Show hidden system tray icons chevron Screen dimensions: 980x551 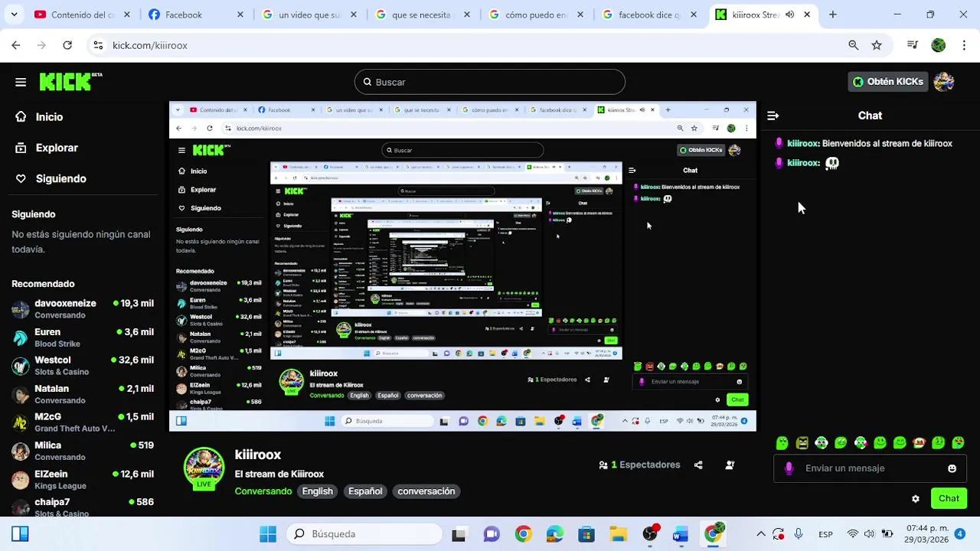(761, 534)
